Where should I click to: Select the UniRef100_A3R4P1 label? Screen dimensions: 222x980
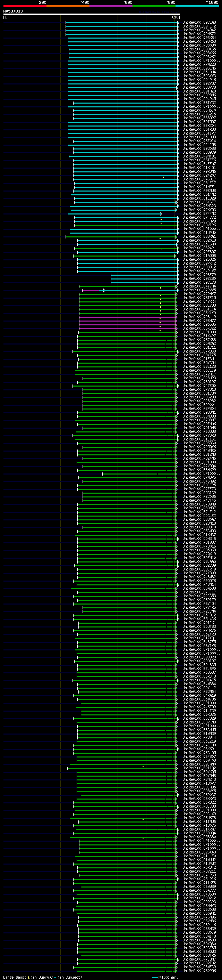(199, 248)
